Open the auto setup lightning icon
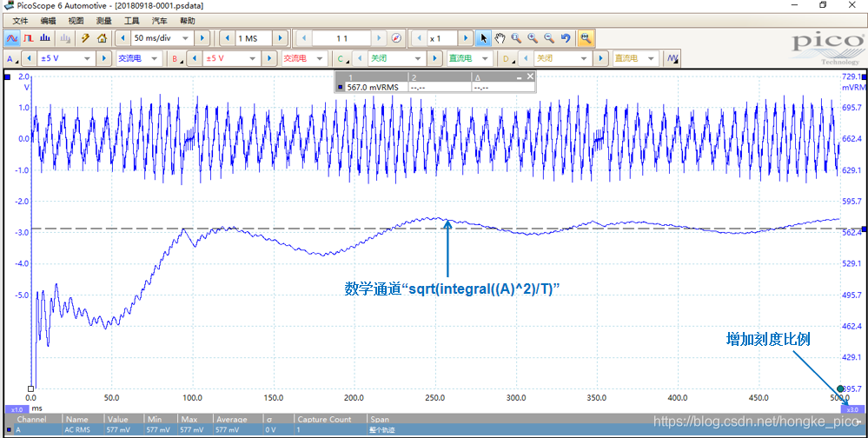This screenshot has width=868, height=438. (85, 38)
